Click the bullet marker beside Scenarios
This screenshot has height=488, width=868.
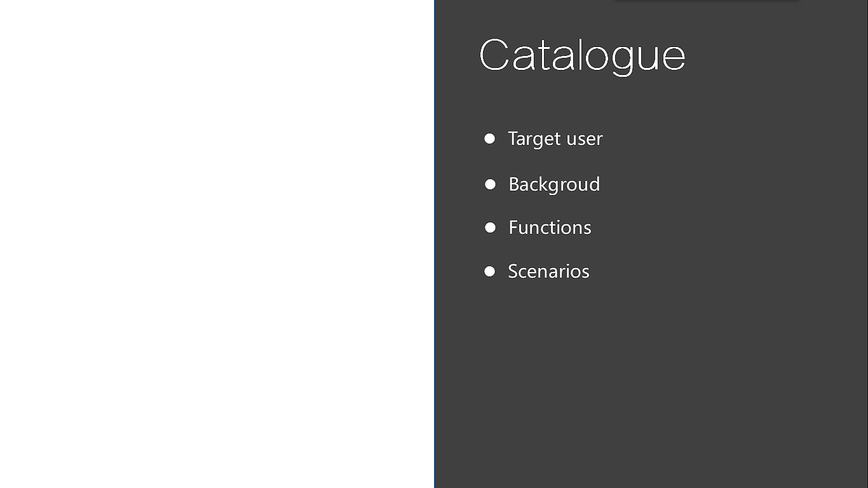pos(489,271)
